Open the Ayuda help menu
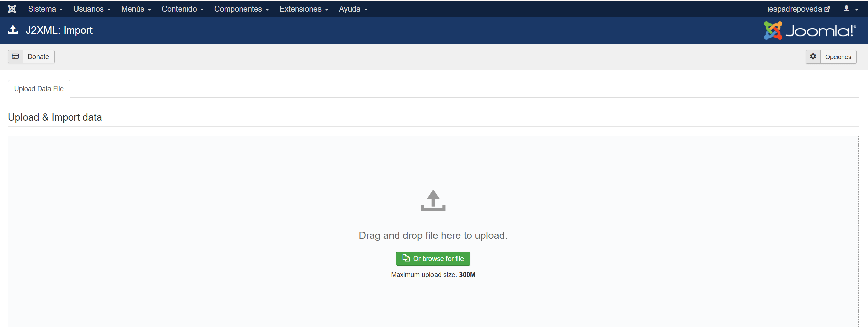The width and height of the screenshot is (868, 332). [353, 9]
